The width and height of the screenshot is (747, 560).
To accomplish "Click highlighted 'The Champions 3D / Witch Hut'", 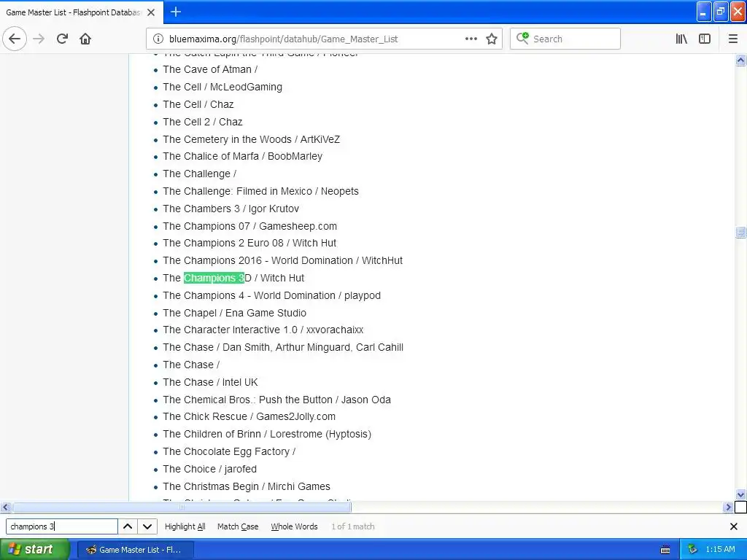I will tap(233, 278).
